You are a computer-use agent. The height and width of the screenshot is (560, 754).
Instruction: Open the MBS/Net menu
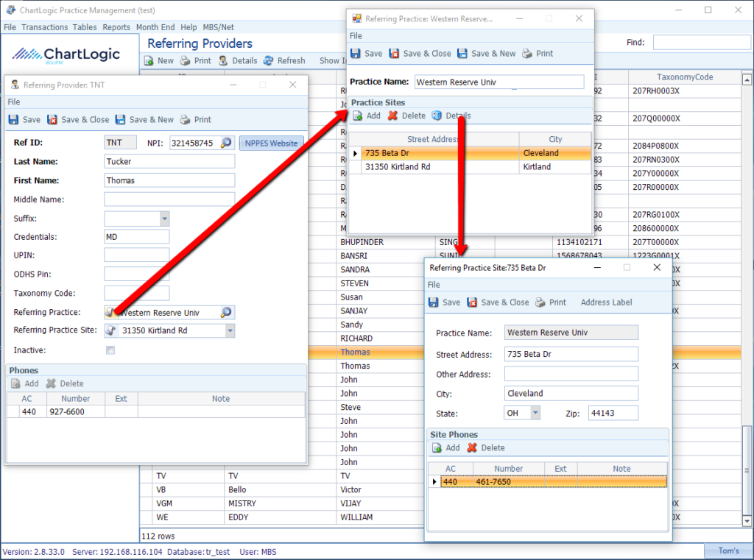[x=218, y=27]
